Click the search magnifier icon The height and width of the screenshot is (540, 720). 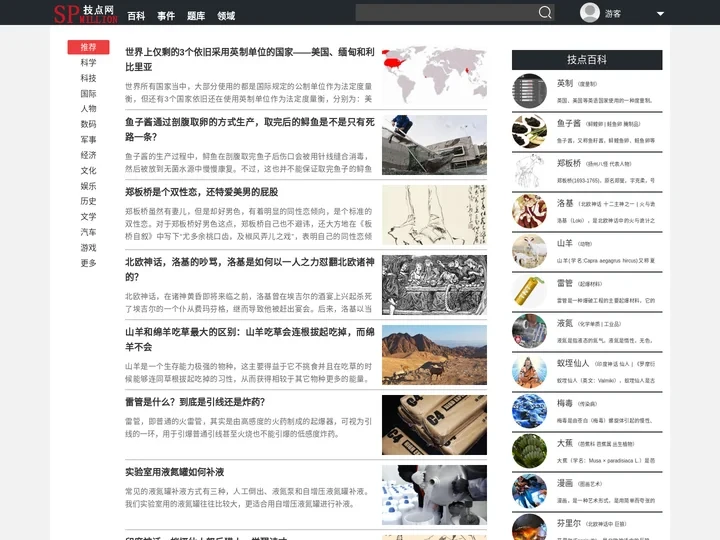[x=545, y=12]
